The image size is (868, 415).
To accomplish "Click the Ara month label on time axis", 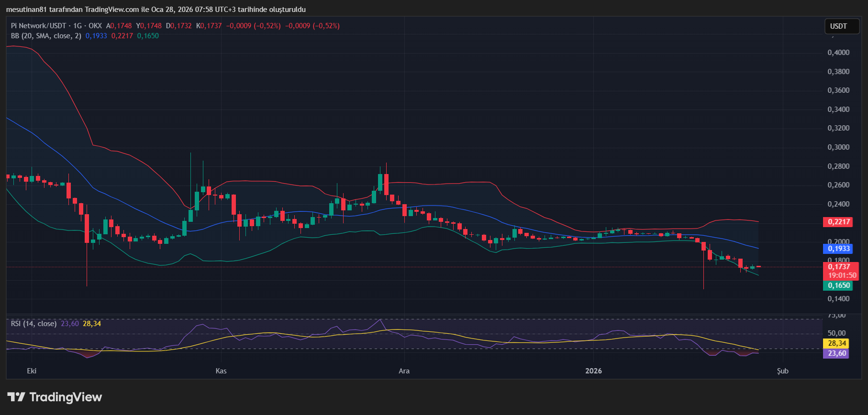I will click(x=404, y=371).
